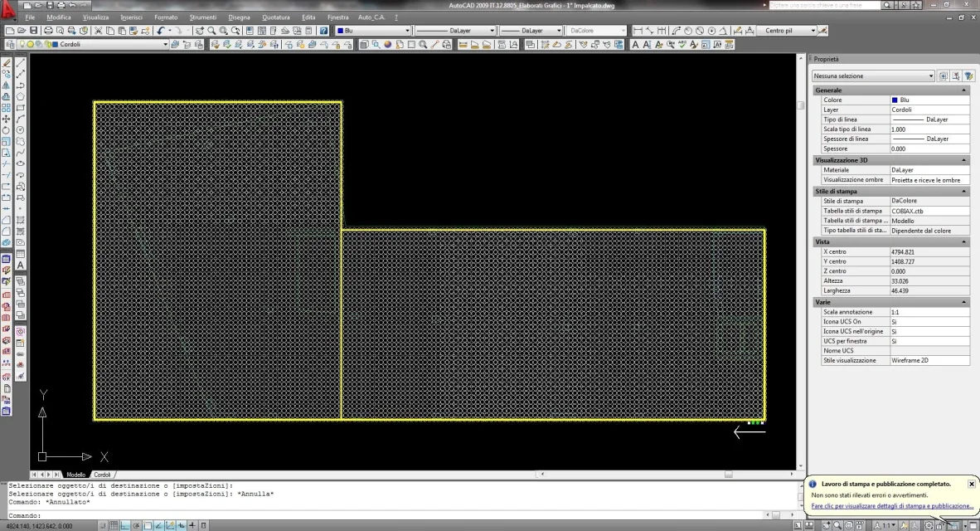Collapse the Stile di stampa section

pyautogui.click(x=963, y=192)
